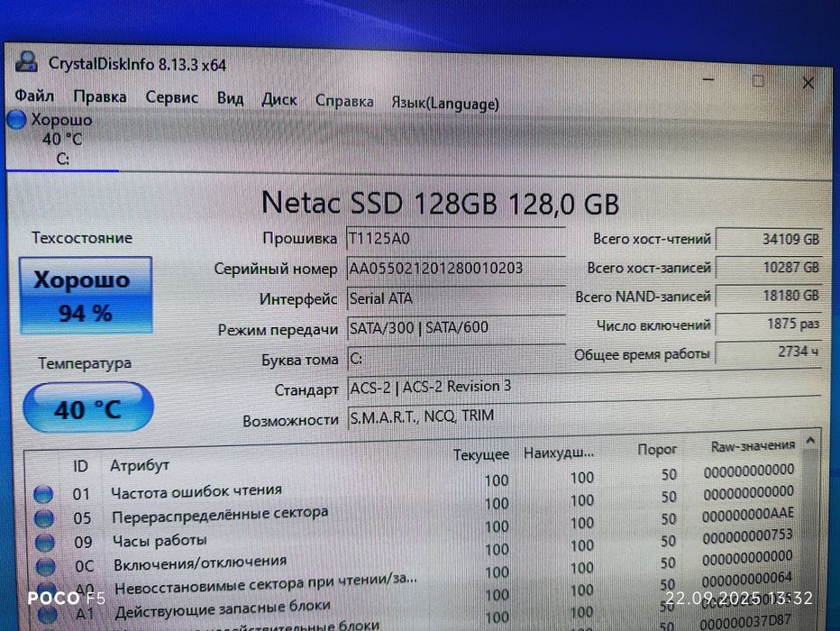Click the Атрибут column header

140,465
